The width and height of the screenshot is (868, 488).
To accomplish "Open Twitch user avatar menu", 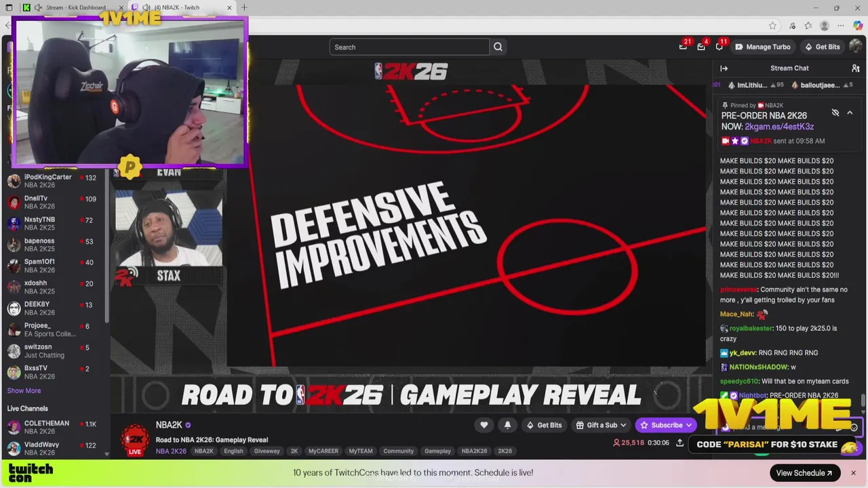I will 856,47.
